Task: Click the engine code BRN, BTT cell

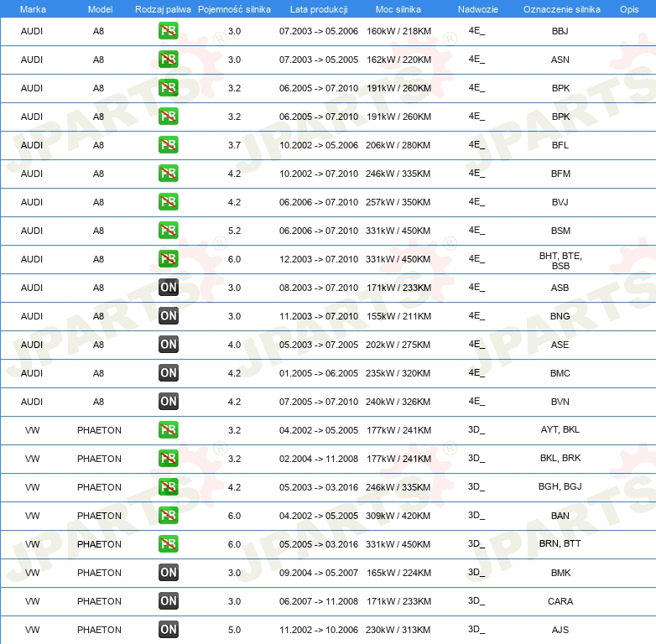Action: click(560, 544)
